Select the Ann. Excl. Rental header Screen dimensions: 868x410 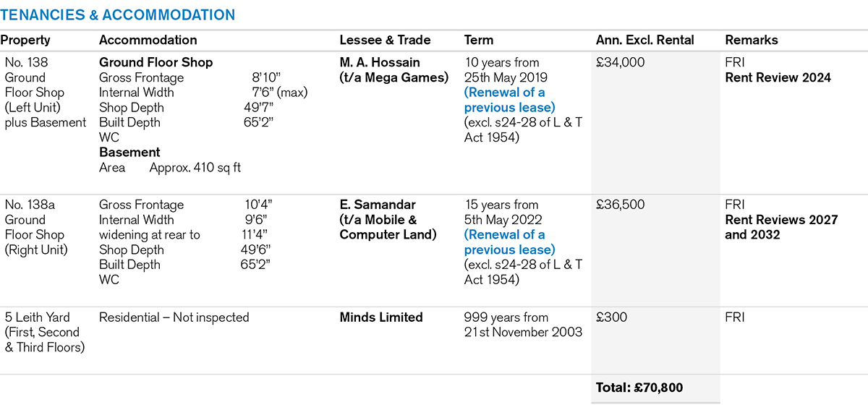coord(645,40)
